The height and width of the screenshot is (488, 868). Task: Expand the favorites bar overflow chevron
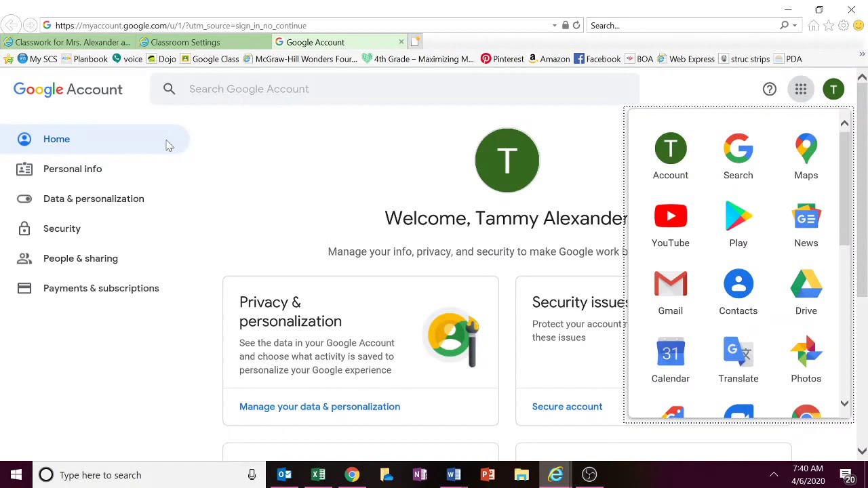tap(862, 54)
